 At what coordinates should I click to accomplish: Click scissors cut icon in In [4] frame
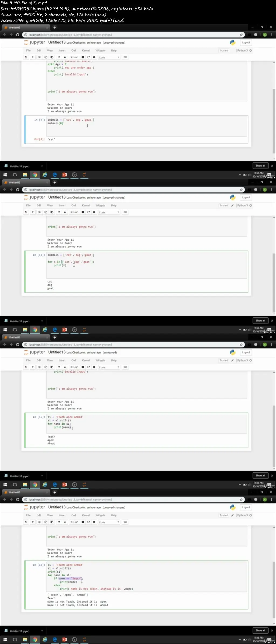tap(40, 57)
